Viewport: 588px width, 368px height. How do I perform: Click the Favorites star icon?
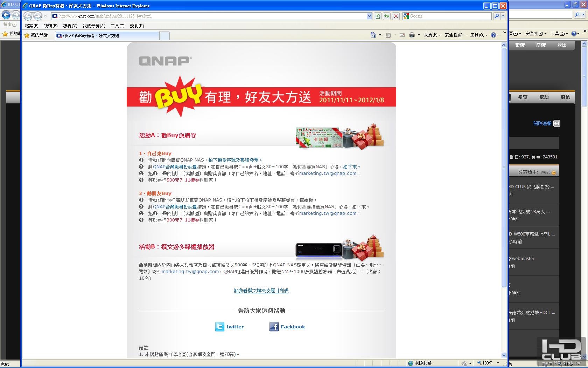click(x=27, y=35)
